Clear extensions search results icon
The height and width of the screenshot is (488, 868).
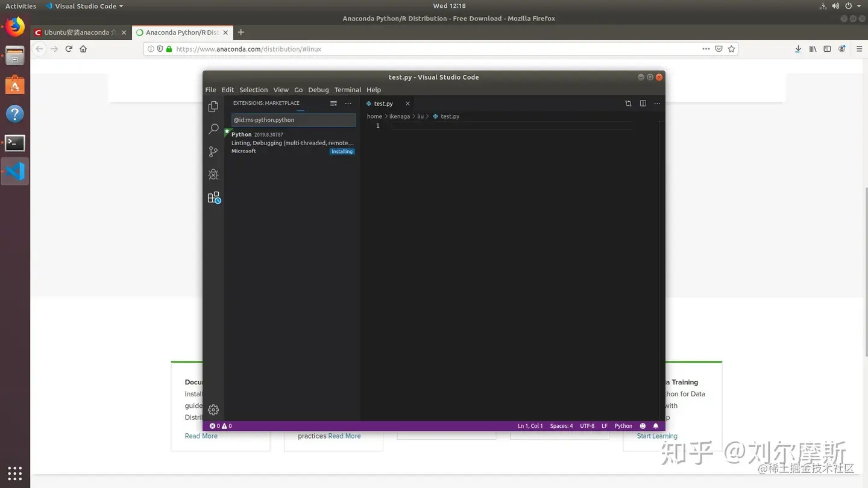[333, 104]
